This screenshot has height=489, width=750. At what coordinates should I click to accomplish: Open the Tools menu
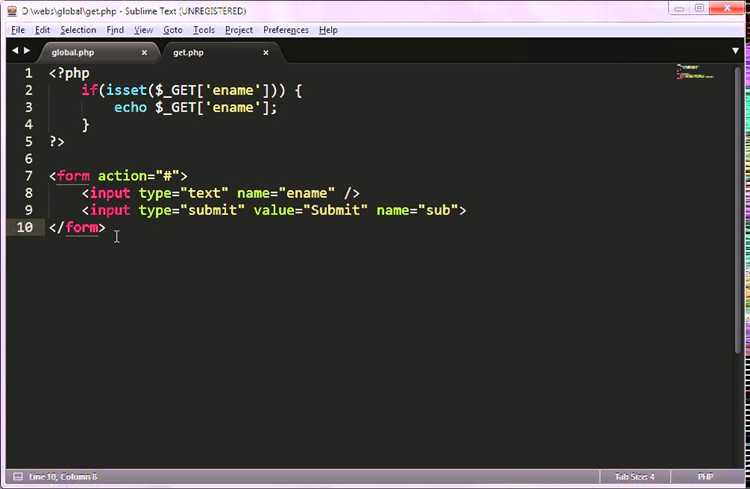pyautogui.click(x=204, y=30)
